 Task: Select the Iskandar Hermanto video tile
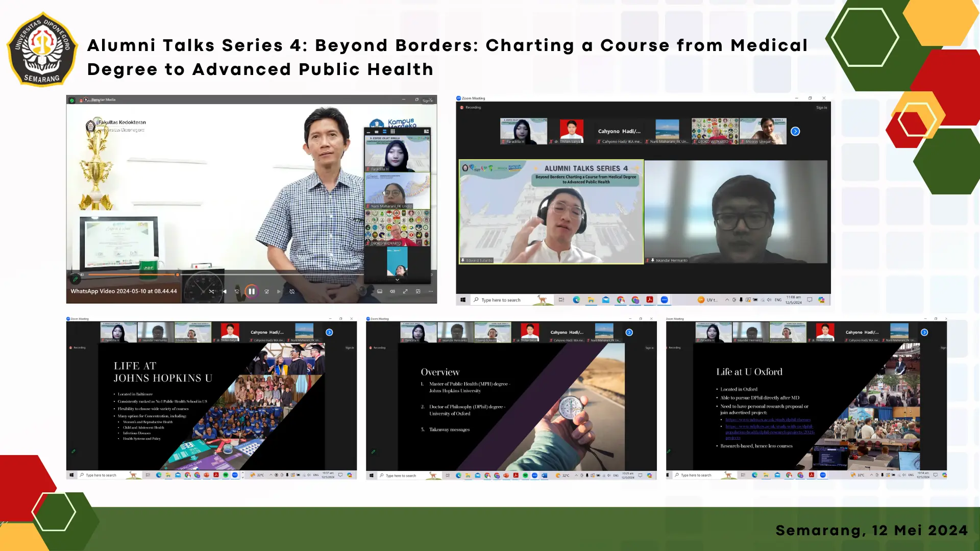click(736, 212)
